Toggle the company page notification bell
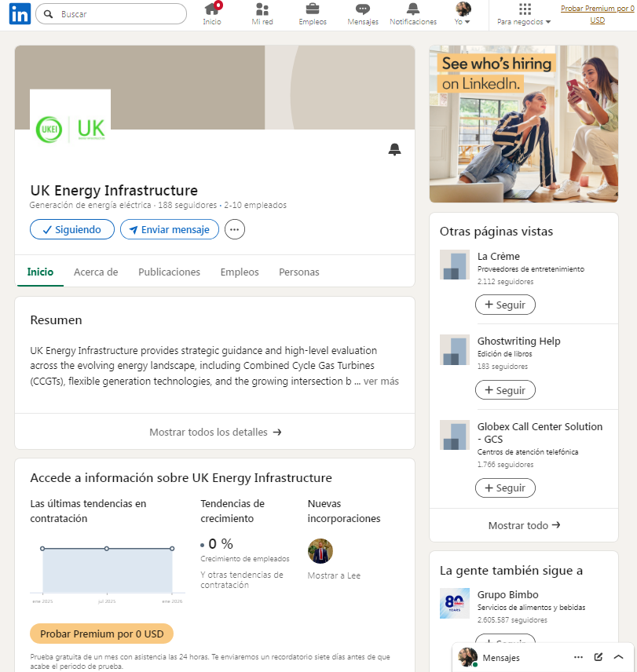This screenshot has width=637, height=672. pos(394,149)
